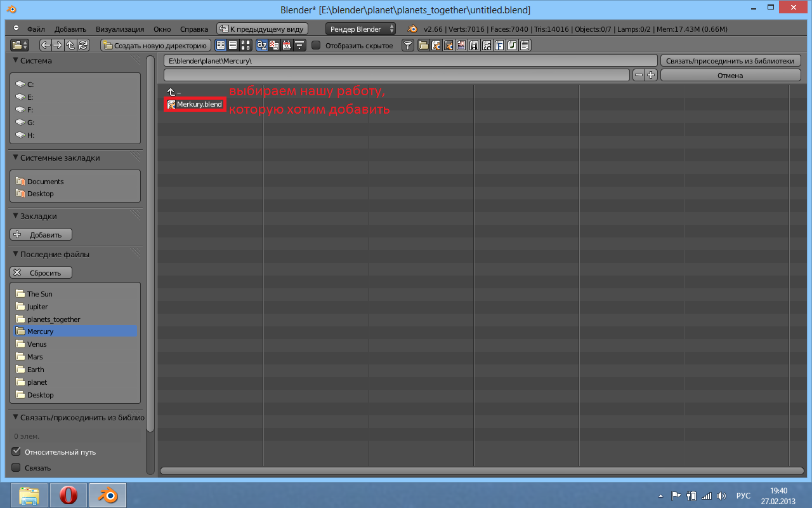Open the Добавить menu in header
The height and width of the screenshot is (508, 812).
(x=70, y=29)
